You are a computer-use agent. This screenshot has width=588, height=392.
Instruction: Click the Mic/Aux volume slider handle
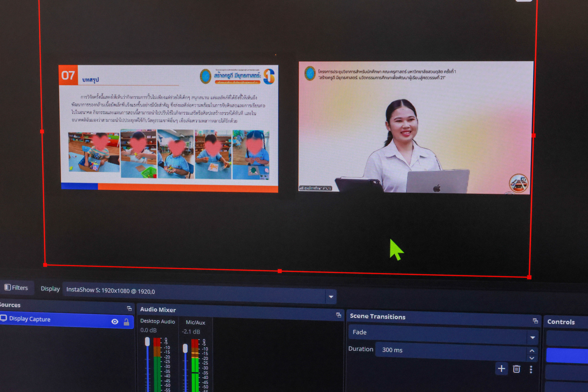(x=185, y=348)
